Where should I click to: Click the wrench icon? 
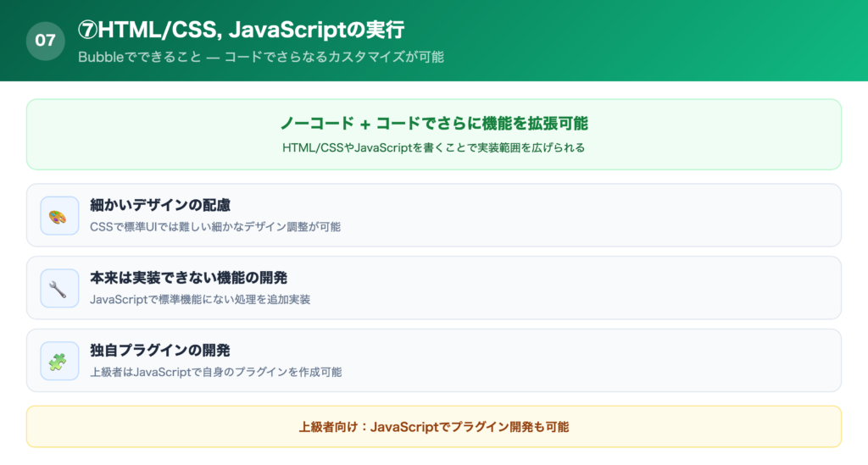pos(59,288)
